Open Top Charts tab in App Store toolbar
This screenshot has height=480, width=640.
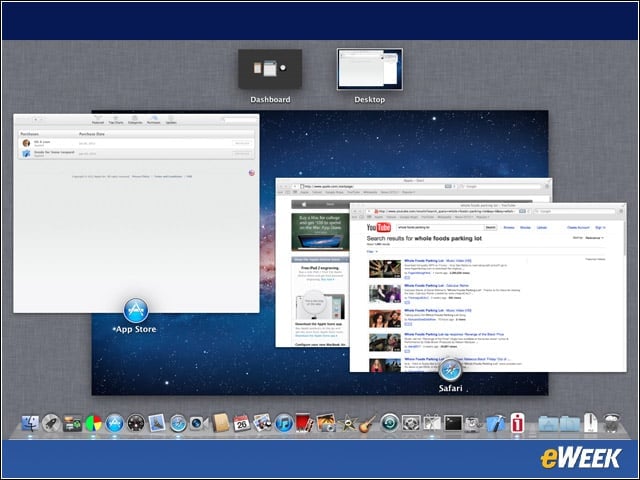coord(116,120)
